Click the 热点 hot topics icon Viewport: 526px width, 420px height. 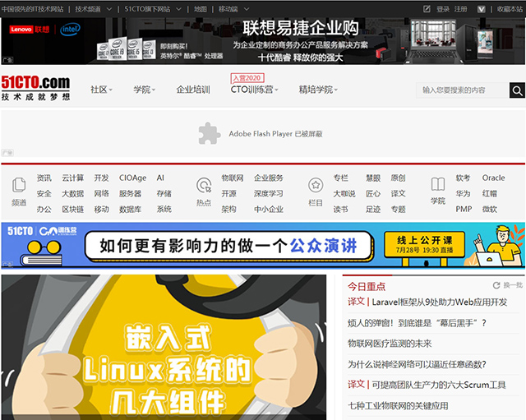tap(204, 185)
